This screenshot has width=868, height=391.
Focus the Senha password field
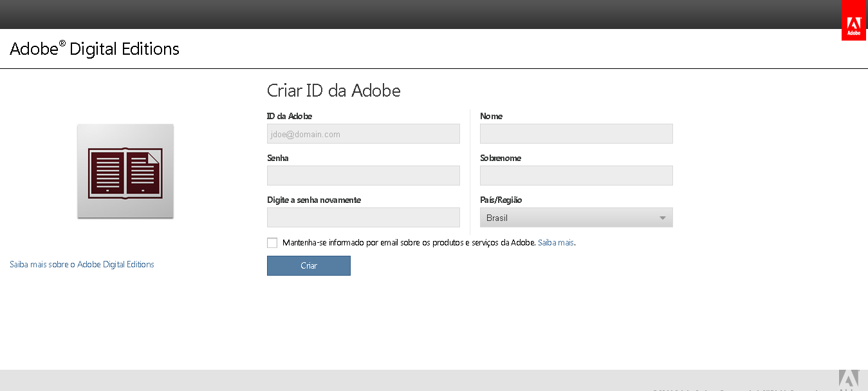[363, 176]
